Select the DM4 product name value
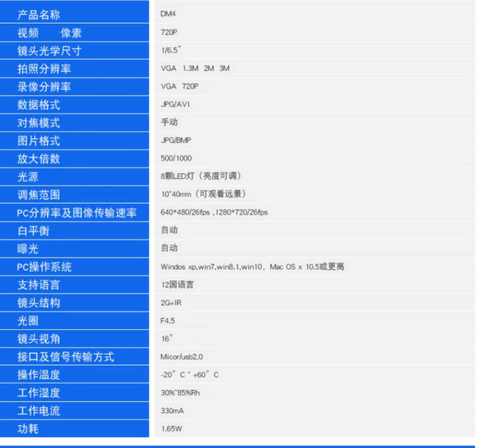The image size is (500, 448). click(x=168, y=14)
